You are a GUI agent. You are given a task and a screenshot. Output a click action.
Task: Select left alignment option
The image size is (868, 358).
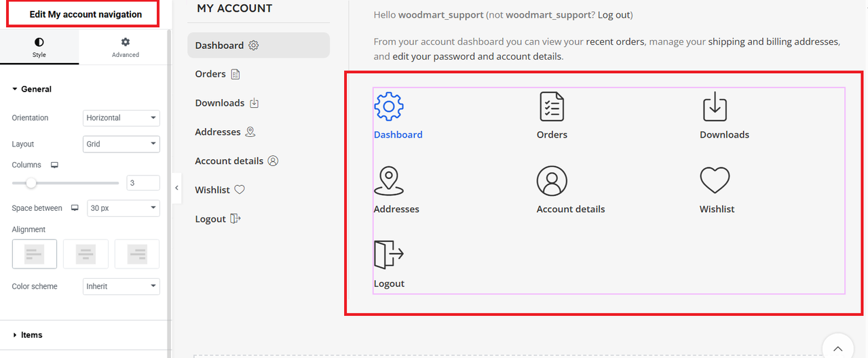pyautogui.click(x=35, y=254)
